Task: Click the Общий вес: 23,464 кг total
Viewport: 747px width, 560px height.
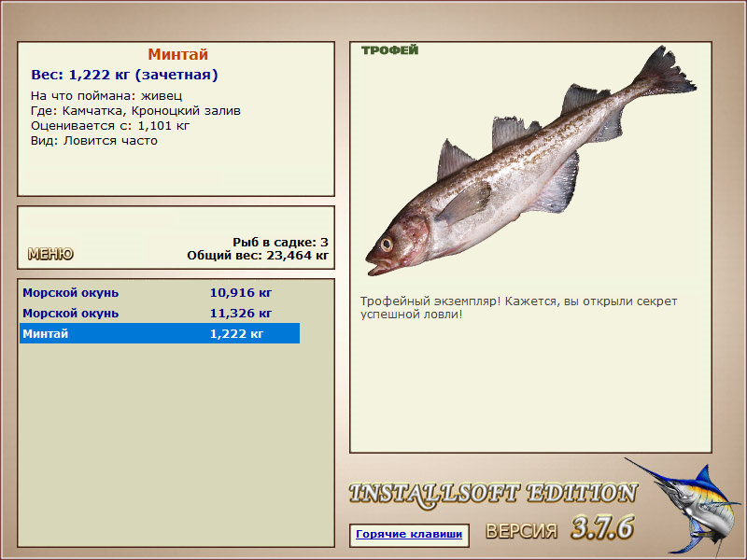Action: pyautogui.click(x=258, y=255)
